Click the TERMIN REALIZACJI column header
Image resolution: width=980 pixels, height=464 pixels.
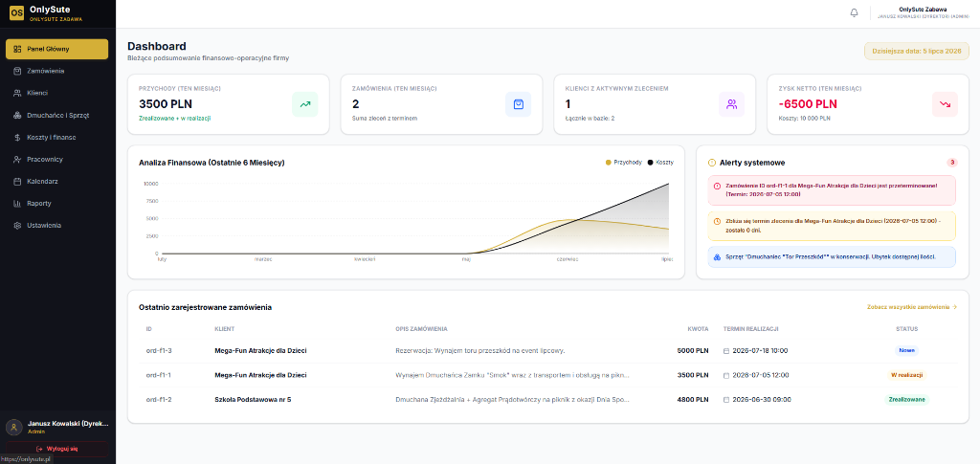tap(750, 328)
